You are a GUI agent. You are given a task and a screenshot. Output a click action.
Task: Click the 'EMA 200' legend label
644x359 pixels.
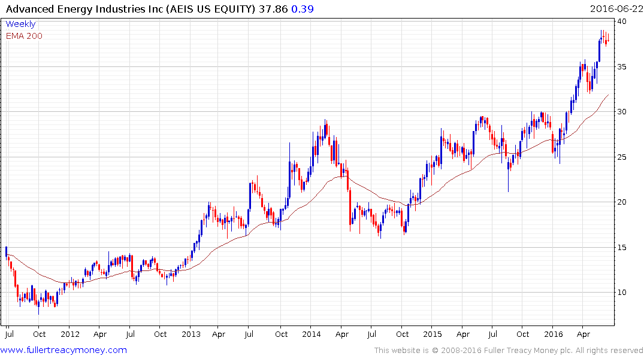(x=24, y=36)
